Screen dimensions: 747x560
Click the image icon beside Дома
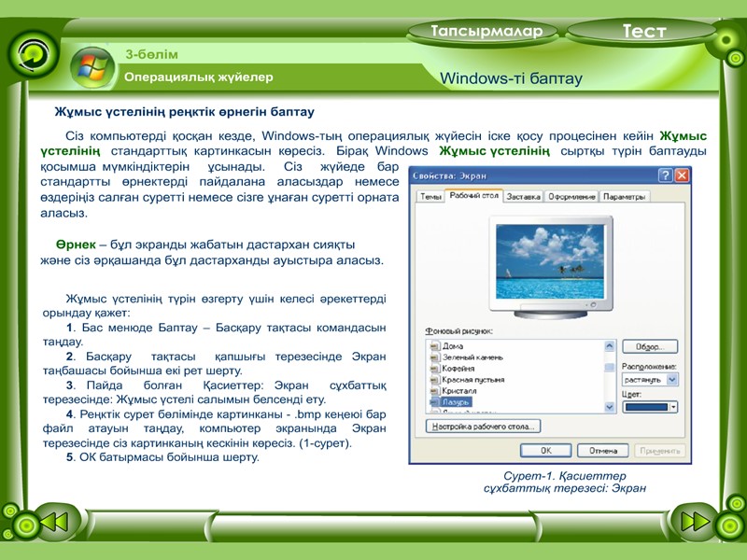pyautogui.click(x=434, y=346)
